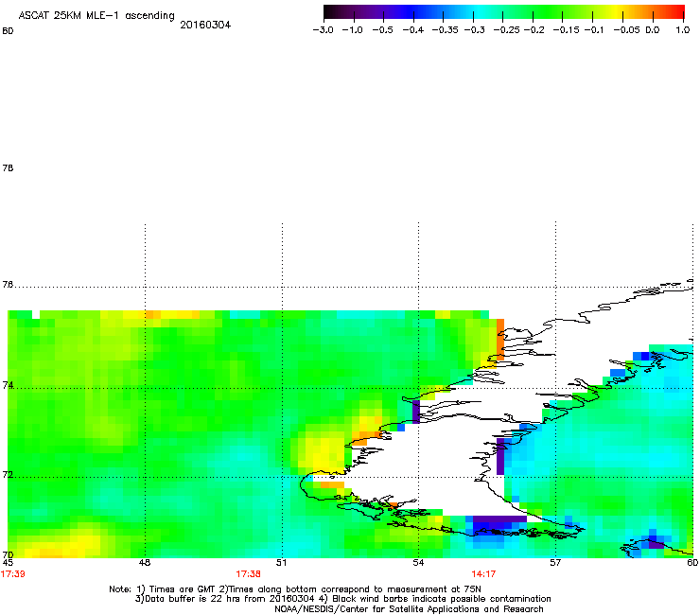This screenshot has width=700, height=615.
Task: Pick the red end of the color bar
Action: pos(678,12)
